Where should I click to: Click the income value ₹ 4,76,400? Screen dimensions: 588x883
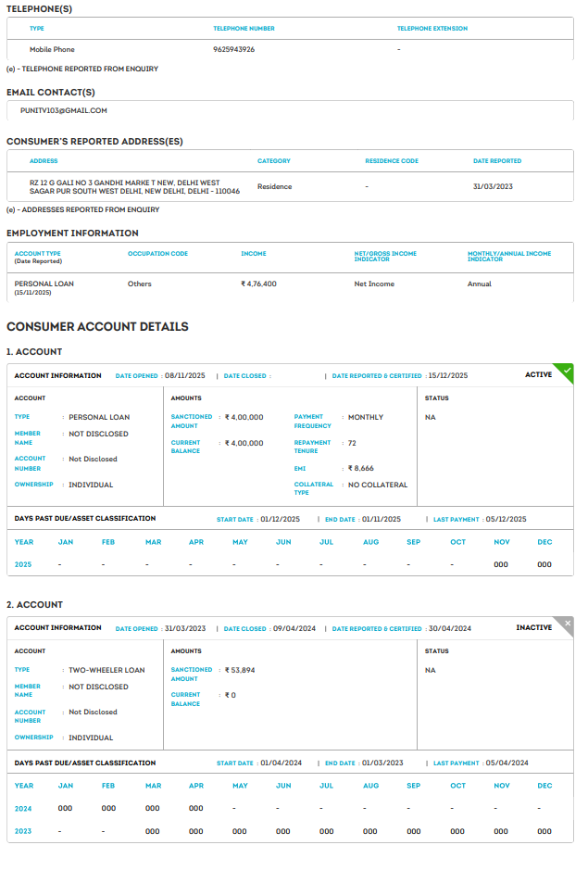click(x=258, y=284)
